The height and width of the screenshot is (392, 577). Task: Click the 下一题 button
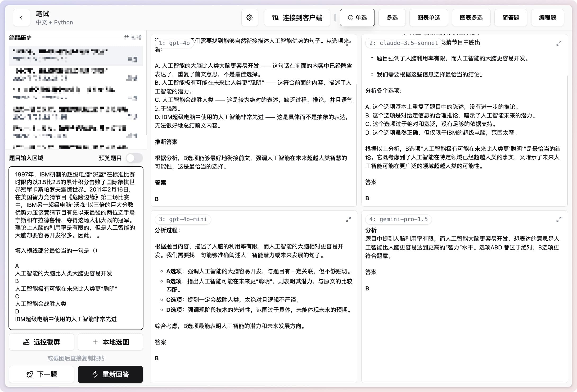coord(42,374)
